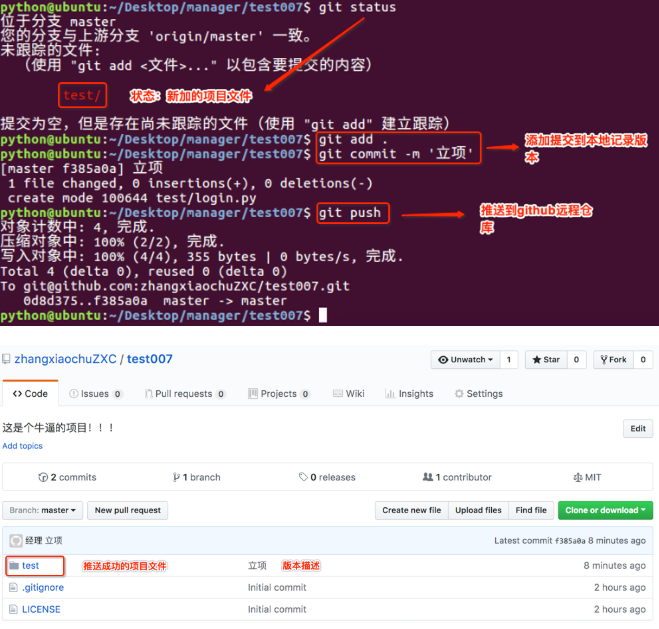Switch to the Issues tab

pyautogui.click(x=95, y=394)
